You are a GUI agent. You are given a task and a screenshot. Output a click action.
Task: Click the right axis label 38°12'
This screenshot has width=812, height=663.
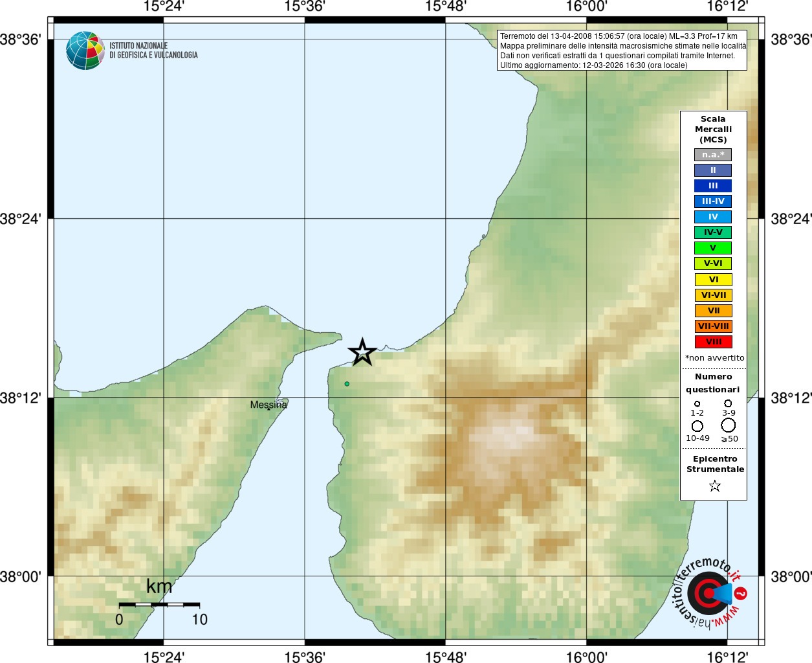tap(791, 398)
